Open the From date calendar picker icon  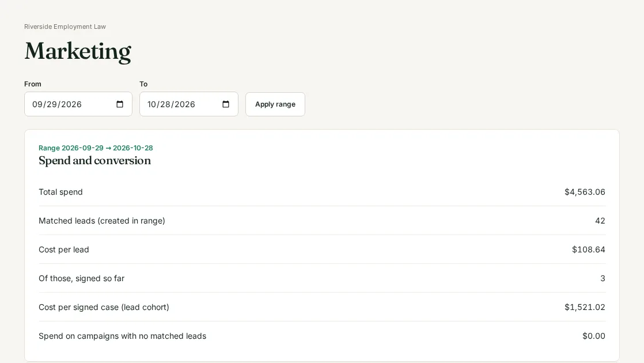point(119,104)
